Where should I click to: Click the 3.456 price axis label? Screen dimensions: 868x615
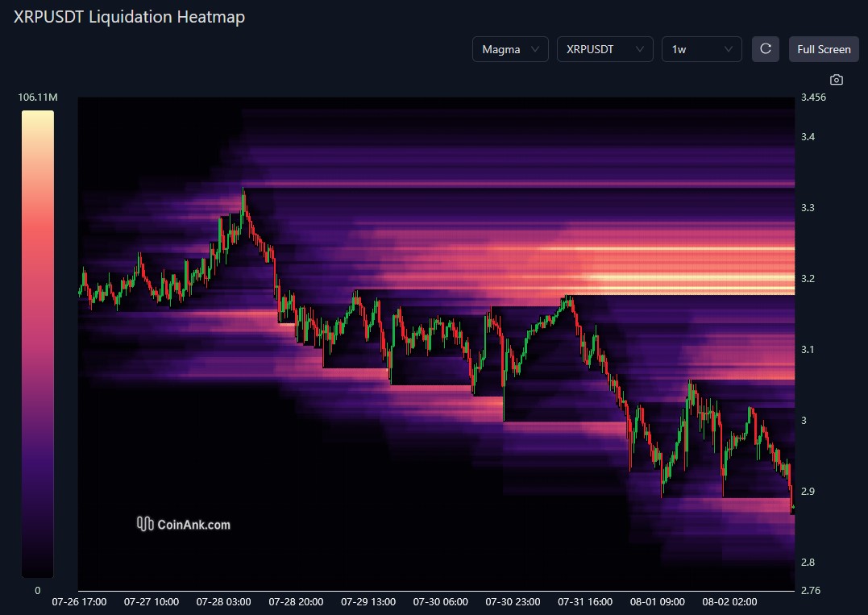(x=814, y=98)
